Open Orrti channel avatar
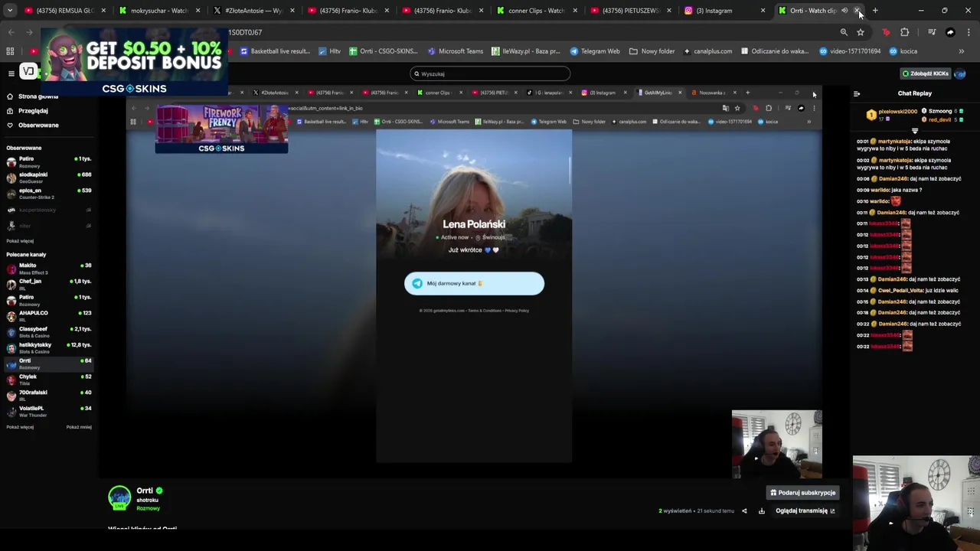 (119, 497)
